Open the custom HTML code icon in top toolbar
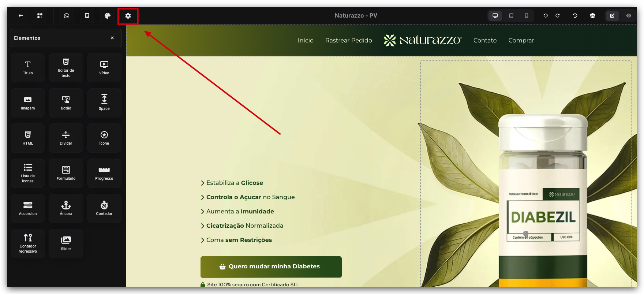644x294 pixels. pos(87,16)
